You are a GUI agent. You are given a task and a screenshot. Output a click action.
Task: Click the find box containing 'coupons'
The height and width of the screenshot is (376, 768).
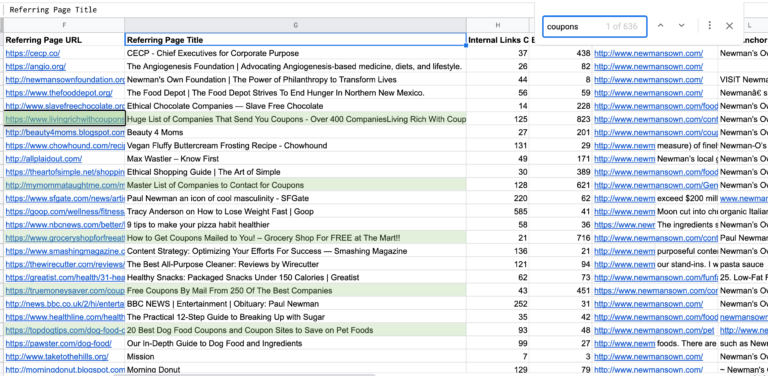[x=595, y=26]
